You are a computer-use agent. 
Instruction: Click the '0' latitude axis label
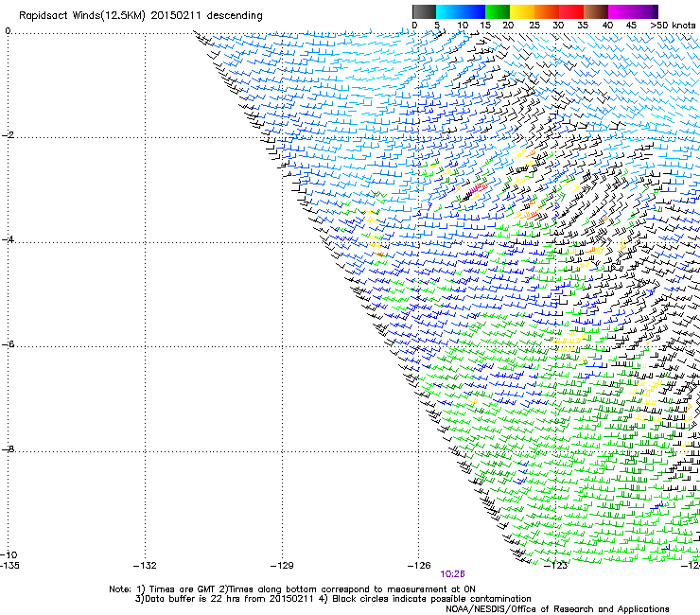click(x=8, y=31)
